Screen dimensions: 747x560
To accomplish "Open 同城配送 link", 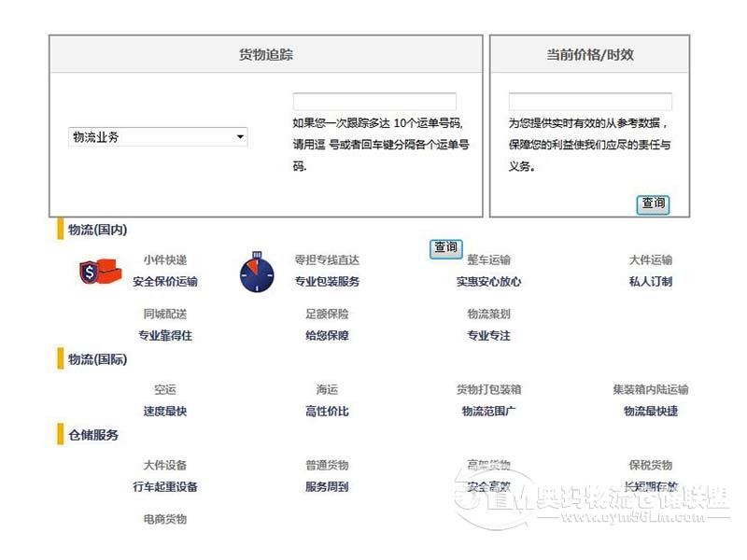I will [165, 314].
